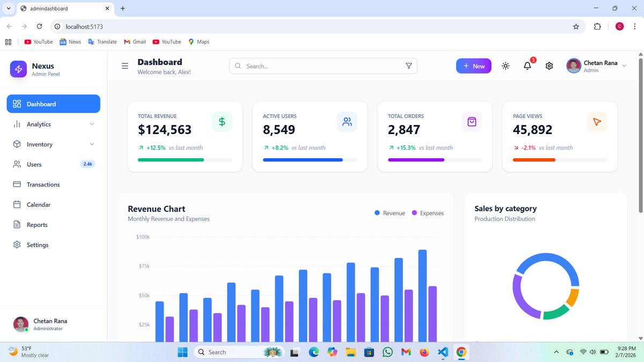644x362 pixels.
Task: Click the Total Orders shopping bag icon
Action: pos(472,122)
